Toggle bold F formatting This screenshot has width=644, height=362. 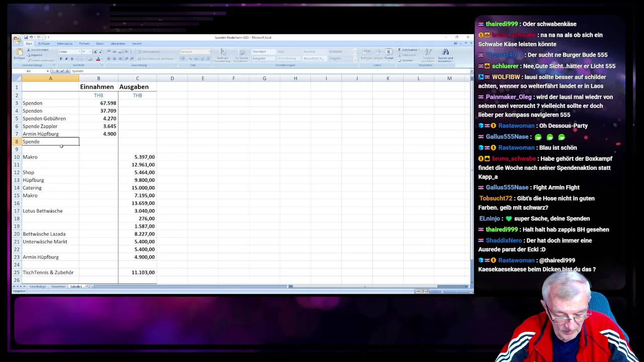pyautogui.click(x=61, y=59)
